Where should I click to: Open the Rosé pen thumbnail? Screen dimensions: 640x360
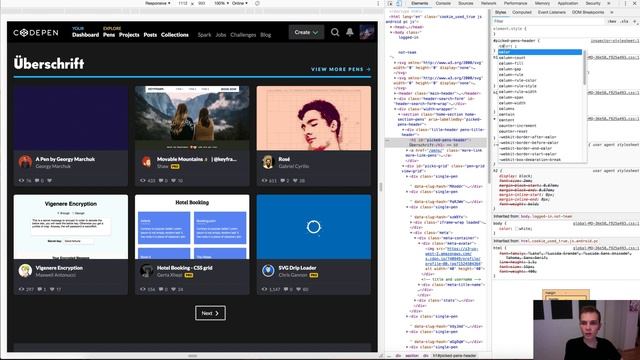pos(313,118)
